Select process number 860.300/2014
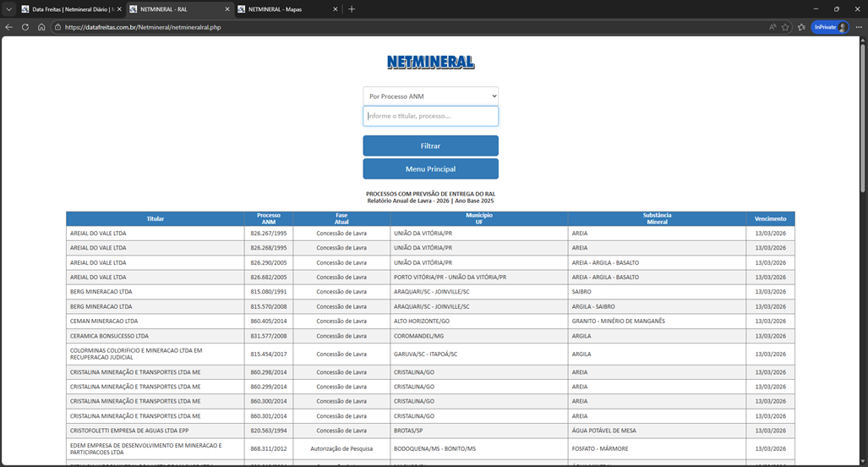The height and width of the screenshot is (467, 868). 269,401
